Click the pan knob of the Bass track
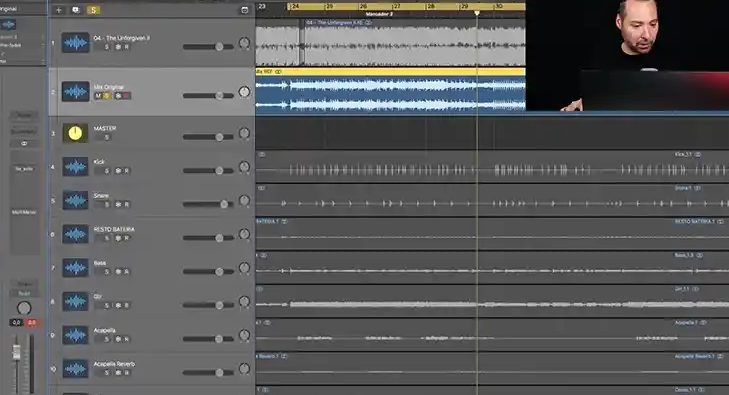This screenshot has width=729, height=395. coord(244,268)
